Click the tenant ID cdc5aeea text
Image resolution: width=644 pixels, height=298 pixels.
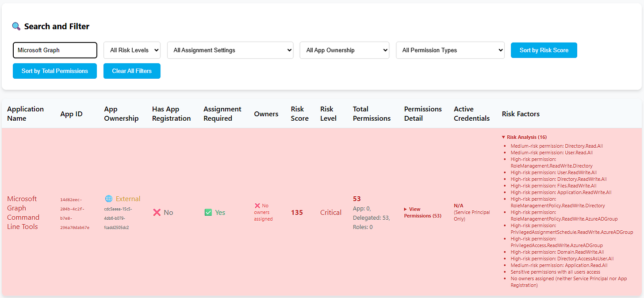tap(118, 218)
